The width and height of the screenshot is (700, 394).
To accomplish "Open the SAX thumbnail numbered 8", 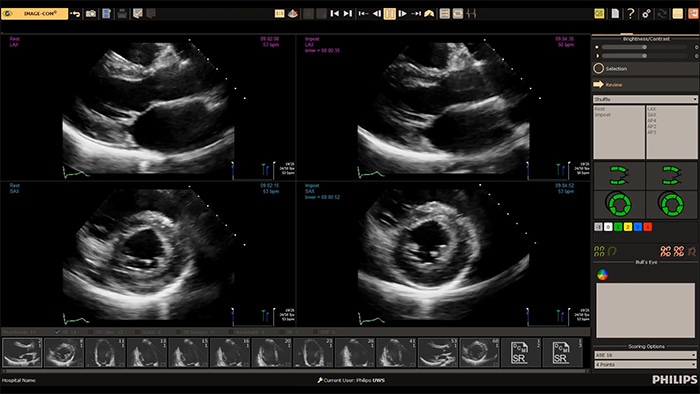I will pos(64,353).
